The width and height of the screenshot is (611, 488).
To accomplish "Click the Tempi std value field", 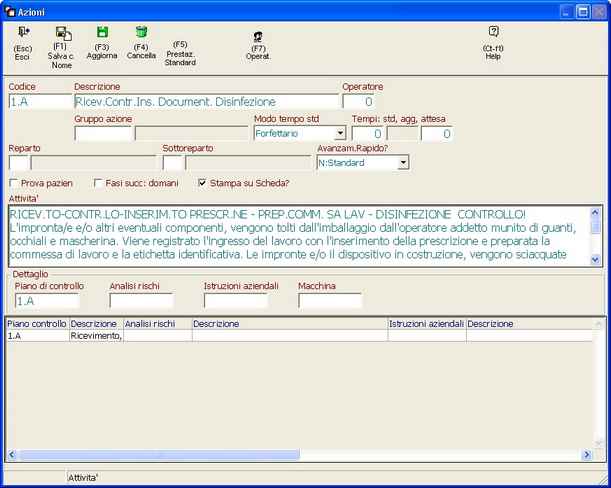I will pyautogui.click(x=368, y=133).
